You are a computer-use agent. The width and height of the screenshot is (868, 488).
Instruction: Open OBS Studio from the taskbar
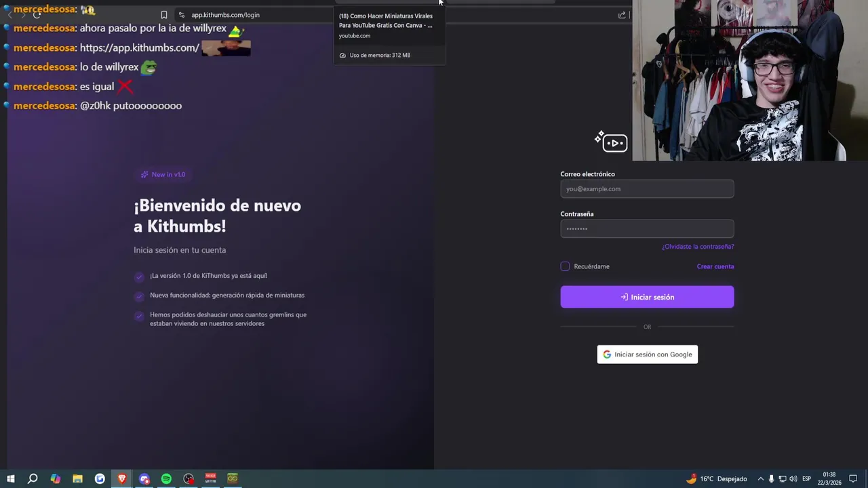[x=189, y=479]
